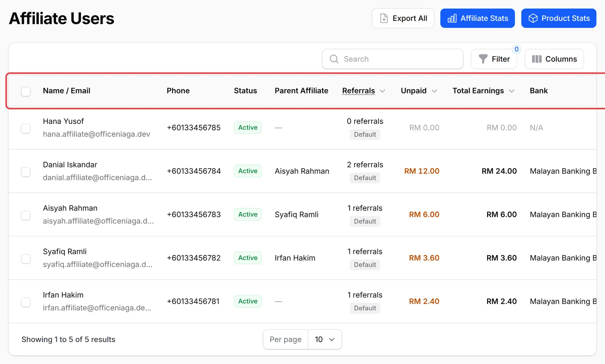Open the Unpaid column sort chevron
Viewport: 605px width, 364px height.
434,91
